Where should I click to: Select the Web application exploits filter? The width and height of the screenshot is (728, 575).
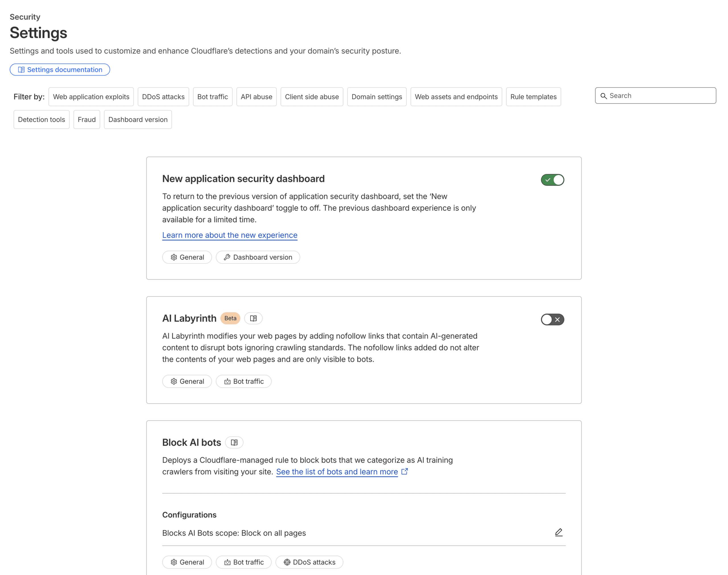coord(91,97)
